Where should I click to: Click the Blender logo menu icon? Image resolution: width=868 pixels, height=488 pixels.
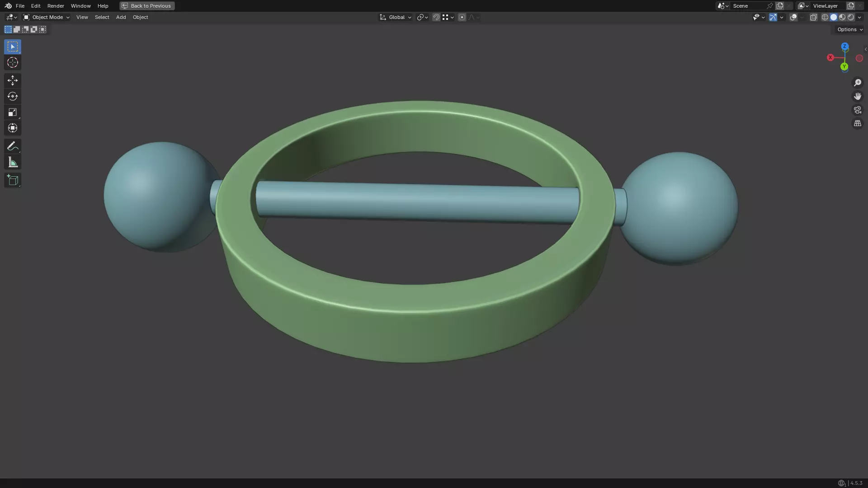pyautogui.click(x=8, y=6)
